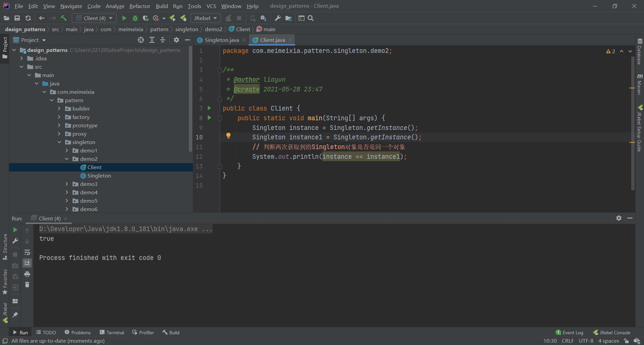Image resolution: width=644 pixels, height=345 pixels.
Task: Toggle Scroll to End in Run console
Action: click(x=27, y=263)
